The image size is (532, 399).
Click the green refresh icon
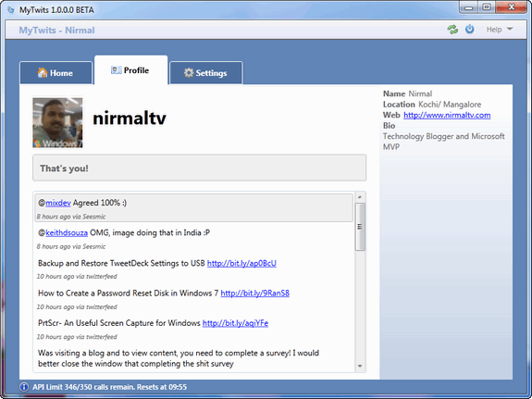pyautogui.click(x=452, y=30)
